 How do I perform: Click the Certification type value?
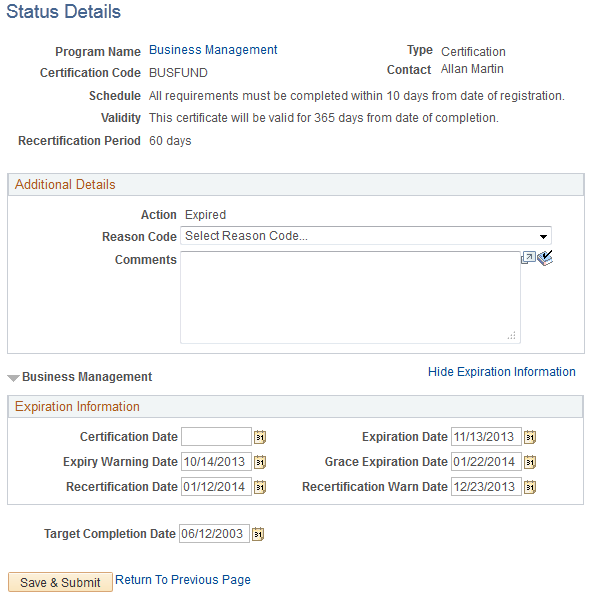[473, 52]
